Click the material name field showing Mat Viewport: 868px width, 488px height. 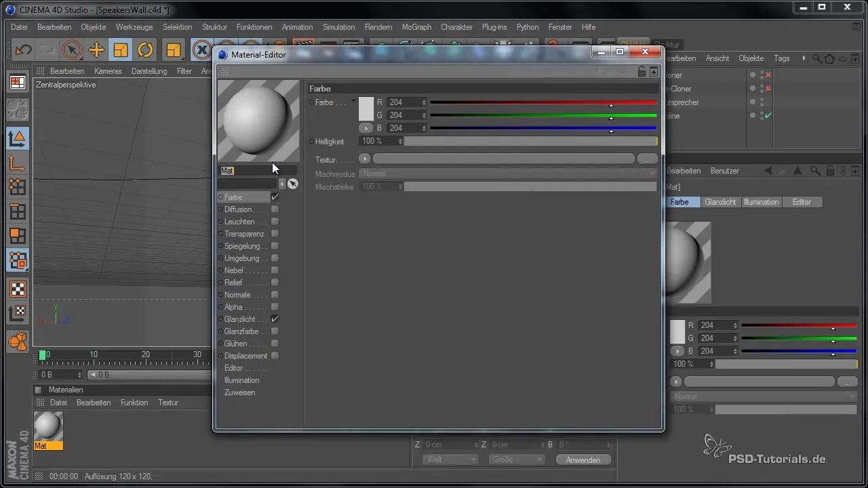point(257,171)
